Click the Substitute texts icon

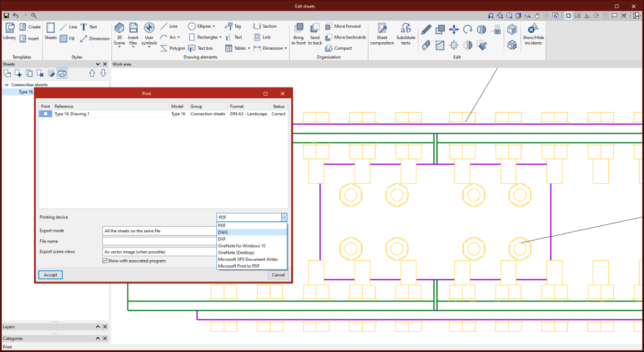coord(406,33)
